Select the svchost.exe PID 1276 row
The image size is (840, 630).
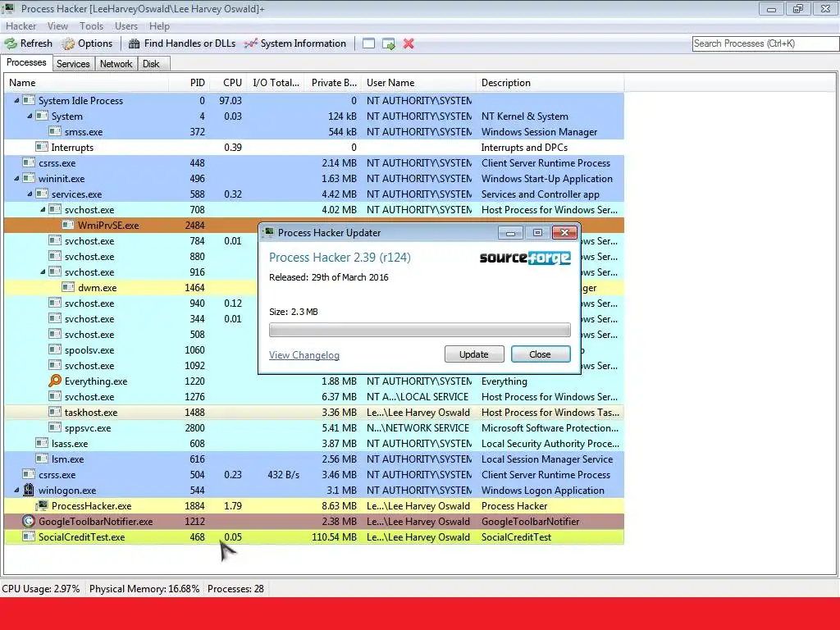point(314,396)
